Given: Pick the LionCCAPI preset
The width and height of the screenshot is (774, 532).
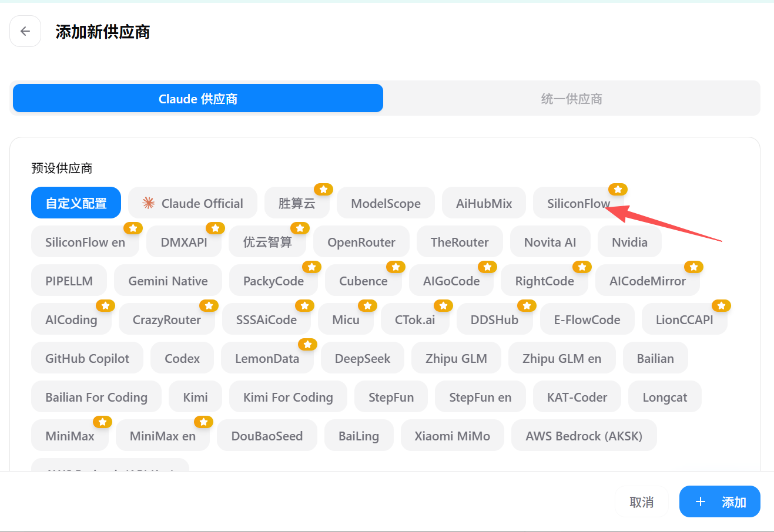Looking at the screenshot, I should click(684, 319).
